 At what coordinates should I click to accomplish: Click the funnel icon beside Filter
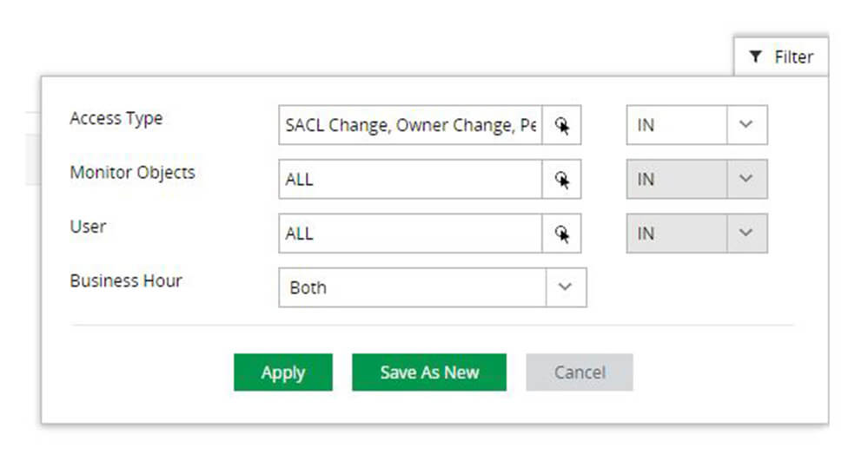[x=756, y=57]
